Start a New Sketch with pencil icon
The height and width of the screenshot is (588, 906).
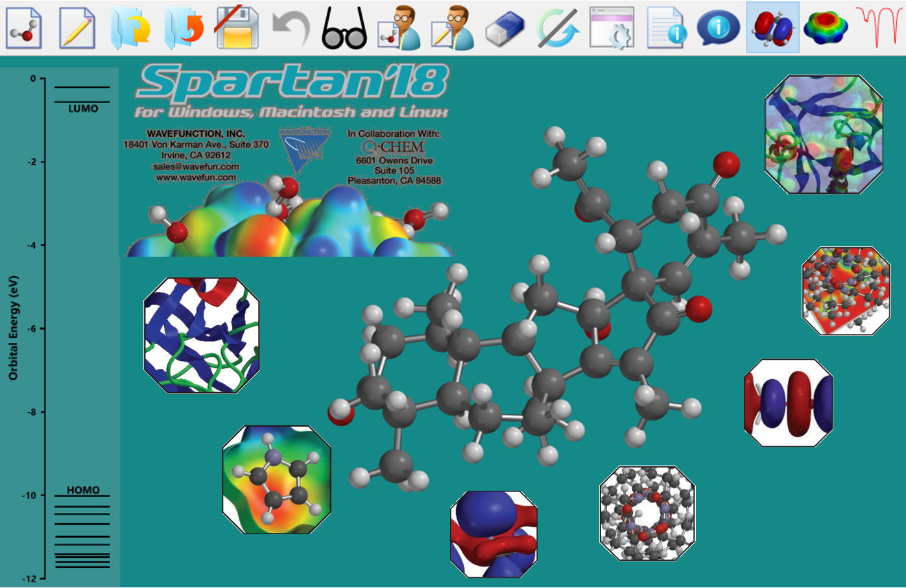click(77, 28)
